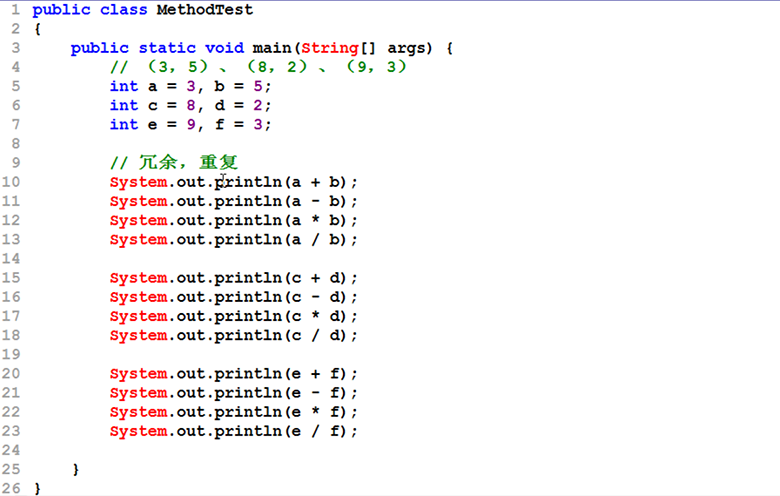The height and width of the screenshot is (496, 780).
Task: Click the empty line 14
Action: pos(300,258)
